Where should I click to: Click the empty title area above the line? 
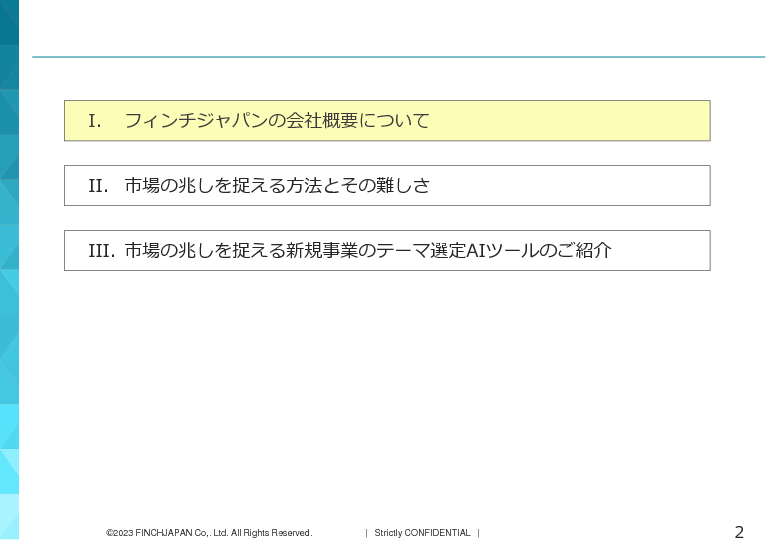click(398, 30)
